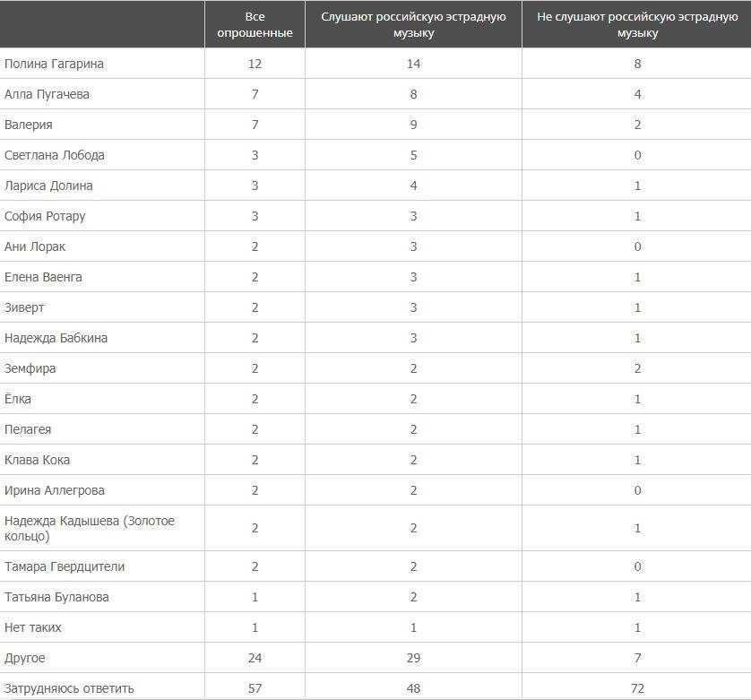Click the 'Не слушают российскую эстрадную музыку' header
This screenshot has height=700, width=751.
[637, 24]
